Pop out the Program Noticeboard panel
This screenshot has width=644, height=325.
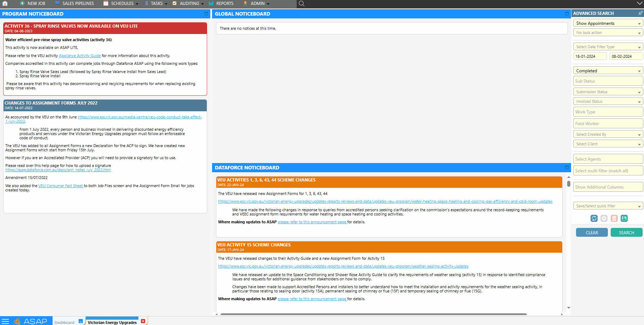click(x=206, y=14)
